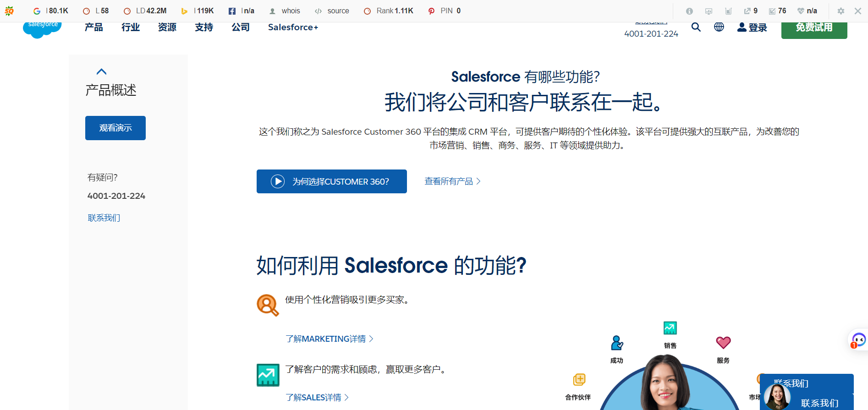Select the 销售 icon in the diagram
Image resolution: width=868 pixels, height=410 pixels.
tap(670, 328)
